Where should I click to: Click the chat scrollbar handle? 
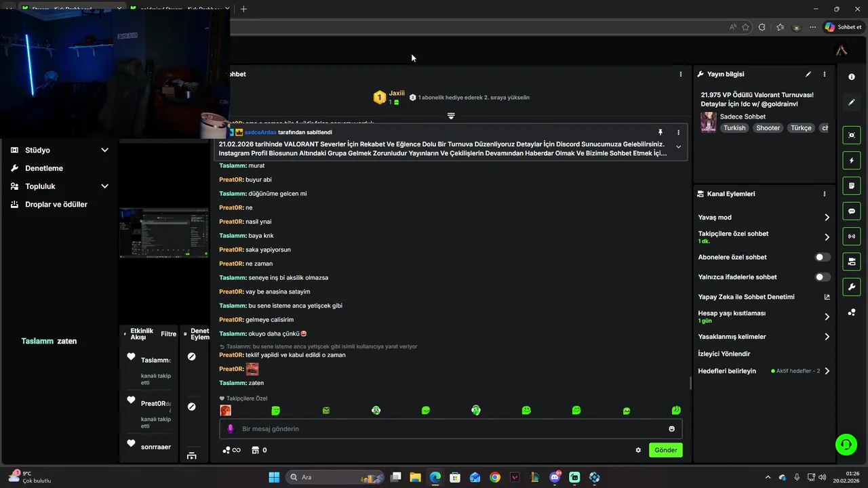[691, 383]
